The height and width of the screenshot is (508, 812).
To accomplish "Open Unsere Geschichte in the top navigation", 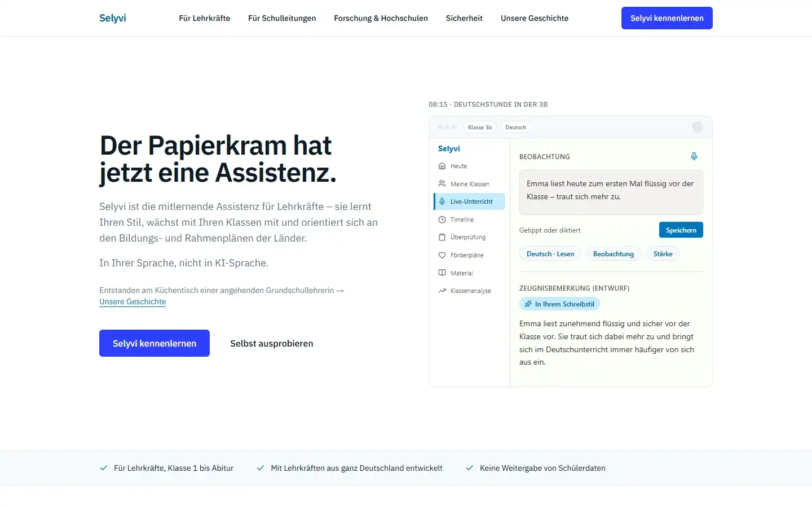I will click(535, 18).
